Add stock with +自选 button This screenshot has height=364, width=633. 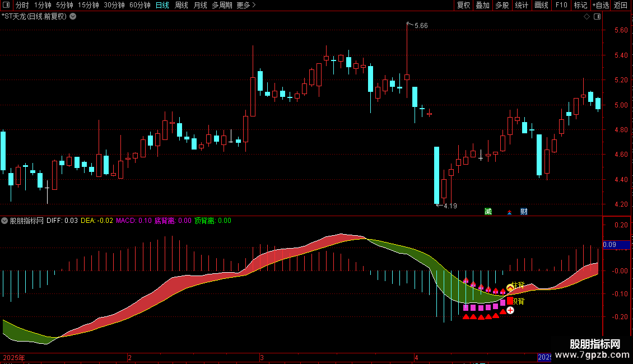[601, 5]
